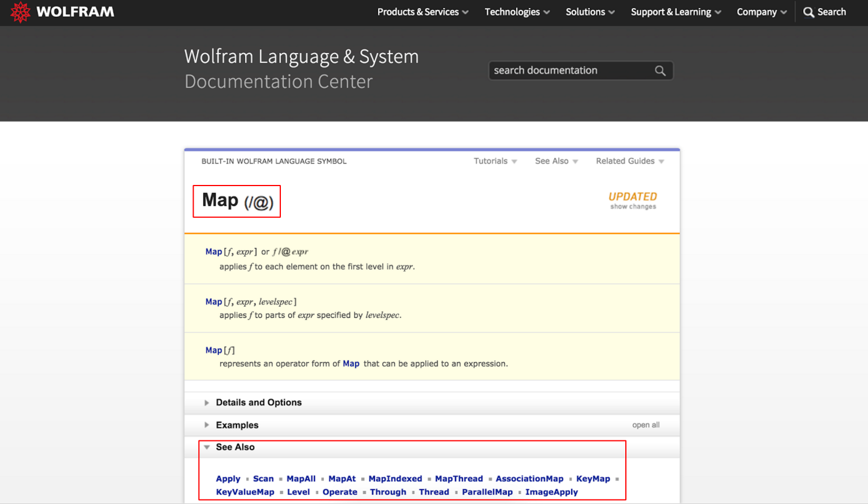Click BUILT-IN WOLFRAM LANGUAGE SYMBOL label
The image size is (868, 504).
[274, 161]
